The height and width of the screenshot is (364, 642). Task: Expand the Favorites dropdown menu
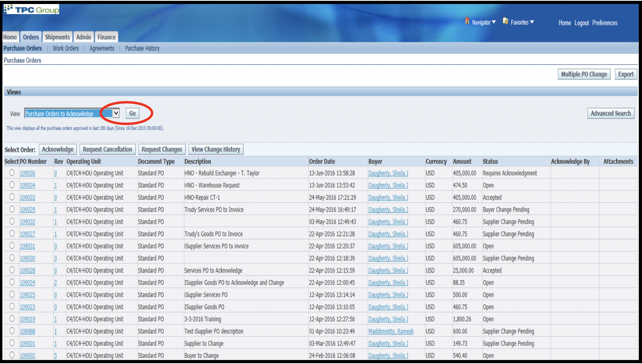click(x=532, y=22)
